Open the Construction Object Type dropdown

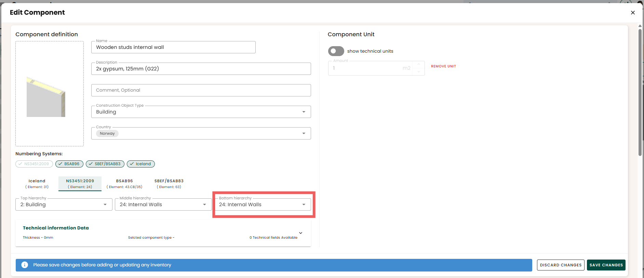[x=201, y=112]
